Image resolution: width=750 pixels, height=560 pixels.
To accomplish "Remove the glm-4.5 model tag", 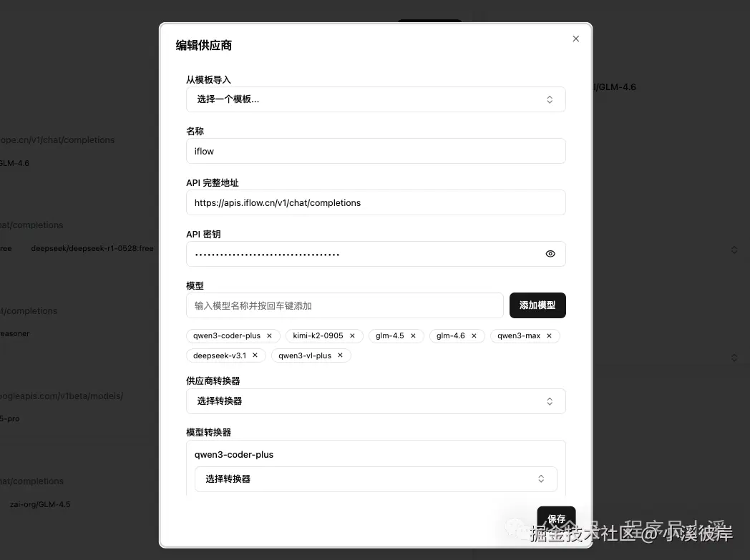I will point(414,335).
